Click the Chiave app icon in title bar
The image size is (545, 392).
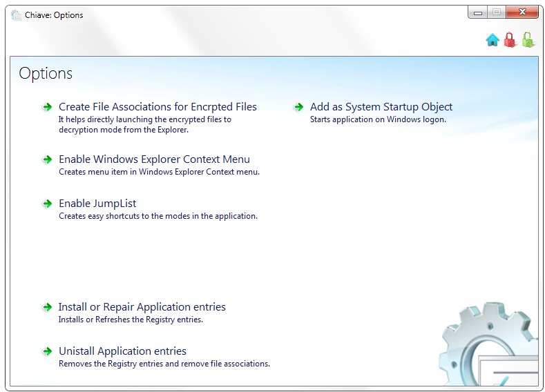point(16,15)
